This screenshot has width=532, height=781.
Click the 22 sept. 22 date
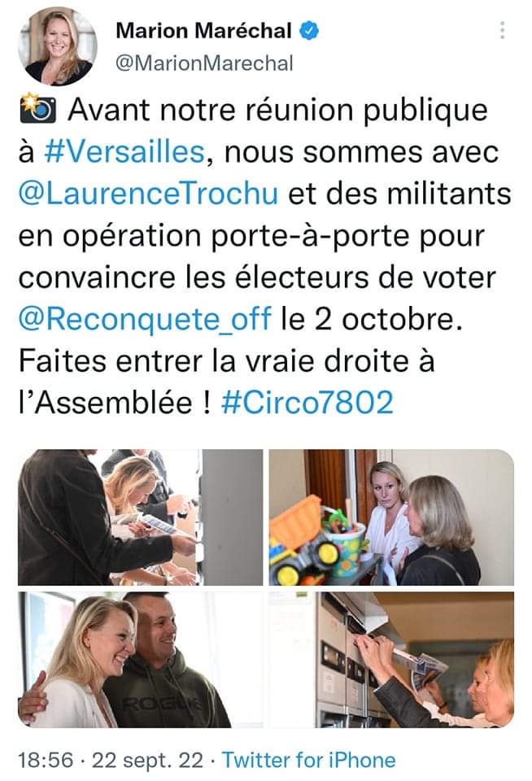148,761
